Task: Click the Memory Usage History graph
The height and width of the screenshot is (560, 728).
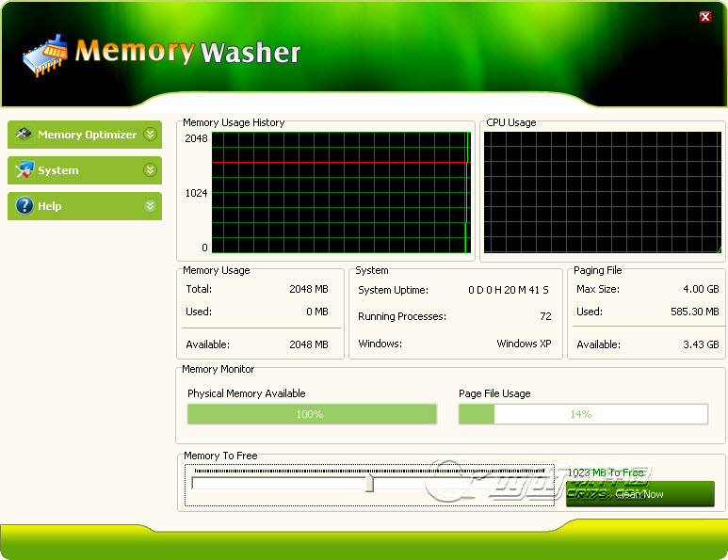Action: [339, 193]
